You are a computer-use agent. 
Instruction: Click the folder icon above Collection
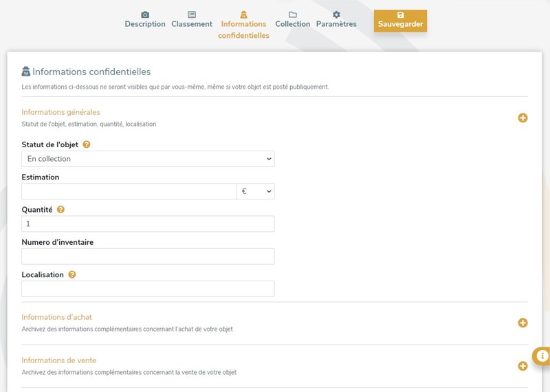coord(293,14)
